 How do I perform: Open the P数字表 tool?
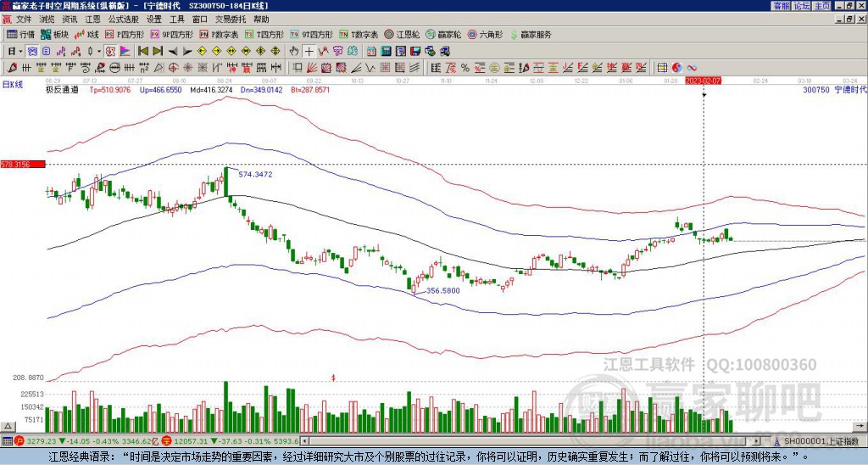tap(219, 34)
